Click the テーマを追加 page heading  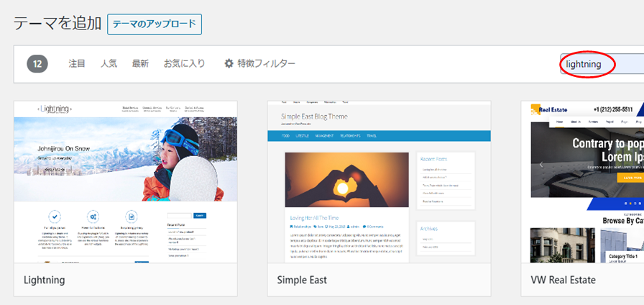[57, 24]
